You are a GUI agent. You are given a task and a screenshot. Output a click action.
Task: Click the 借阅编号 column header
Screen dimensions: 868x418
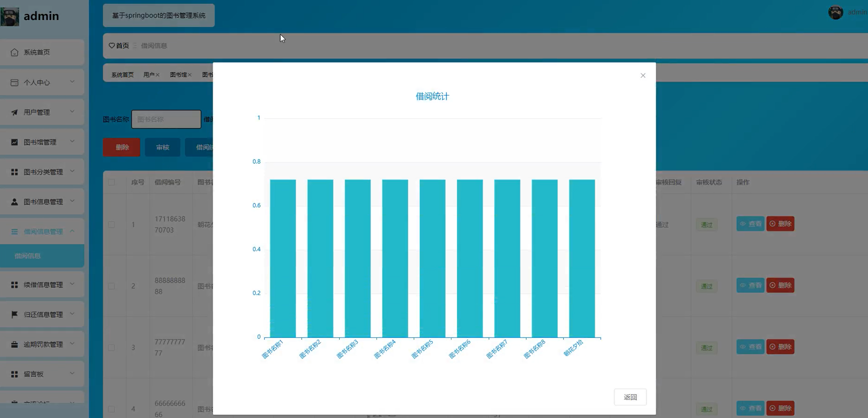(168, 182)
